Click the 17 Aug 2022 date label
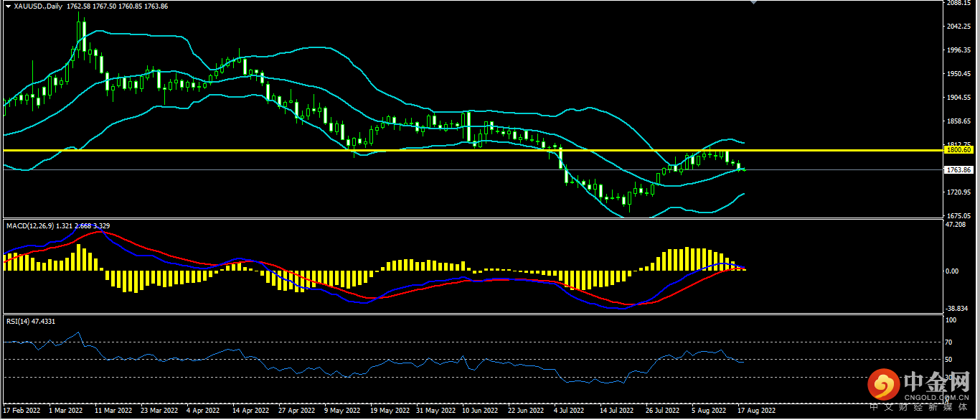 tap(758, 411)
